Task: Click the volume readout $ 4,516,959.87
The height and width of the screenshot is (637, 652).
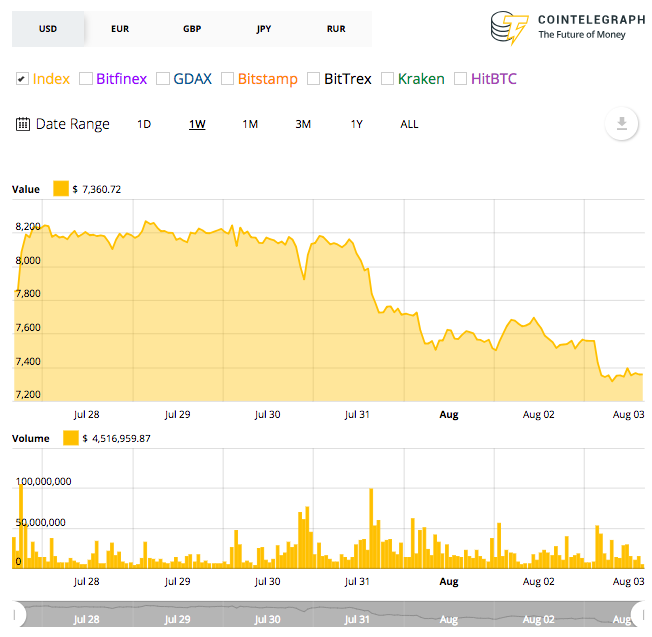Action: pyautogui.click(x=116, y=438)
